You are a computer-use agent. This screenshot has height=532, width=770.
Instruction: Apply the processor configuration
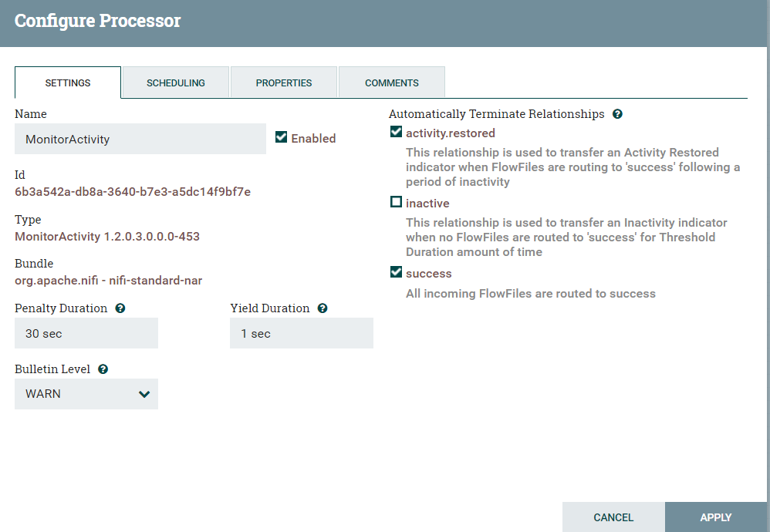pyautogui.click(x=715, y=517)
